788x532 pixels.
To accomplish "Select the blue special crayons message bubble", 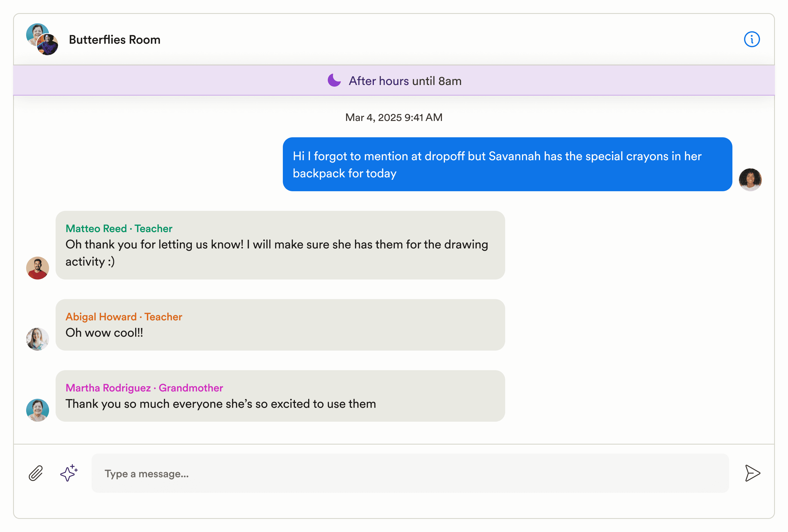I will click(x=507, y=165).
